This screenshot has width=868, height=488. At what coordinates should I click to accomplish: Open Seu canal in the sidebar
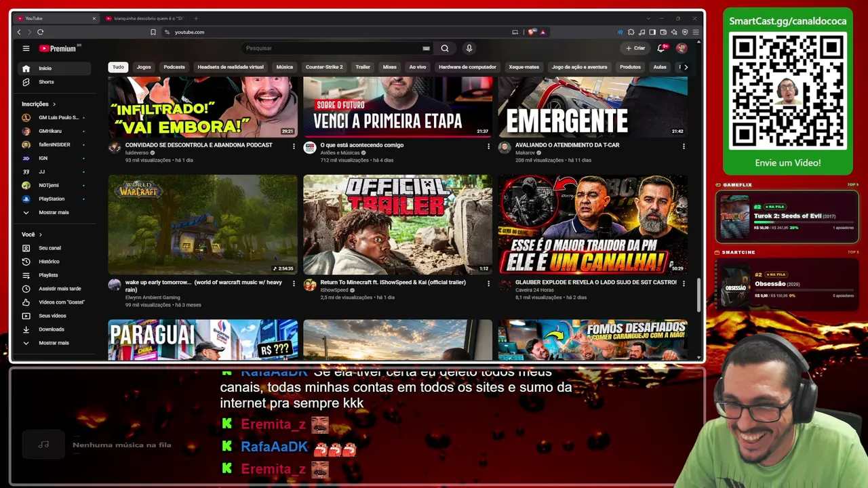point(55,248)
